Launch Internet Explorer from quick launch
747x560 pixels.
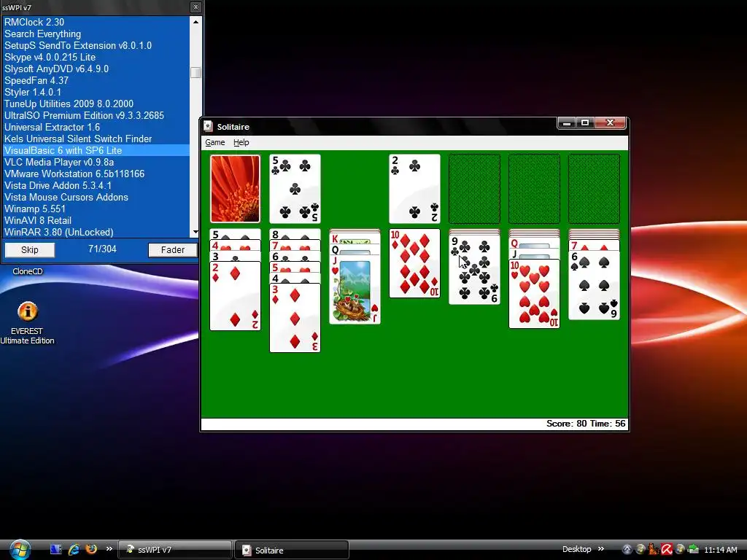coord(74,550)
